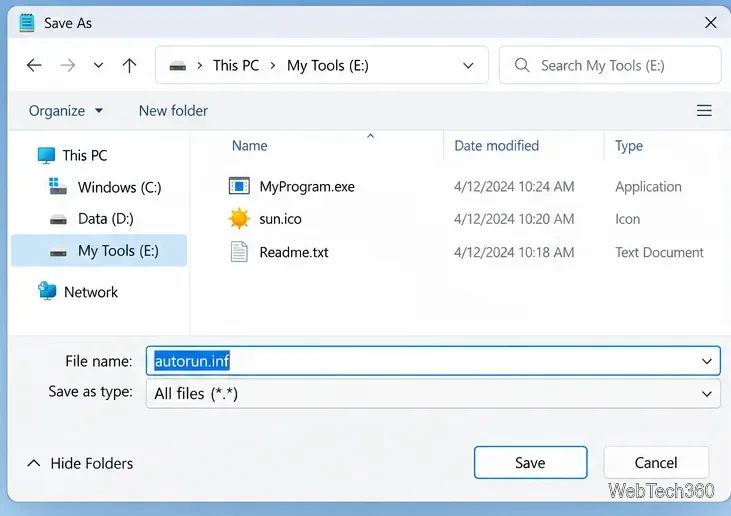Click the Application type cell

point(648,187)
